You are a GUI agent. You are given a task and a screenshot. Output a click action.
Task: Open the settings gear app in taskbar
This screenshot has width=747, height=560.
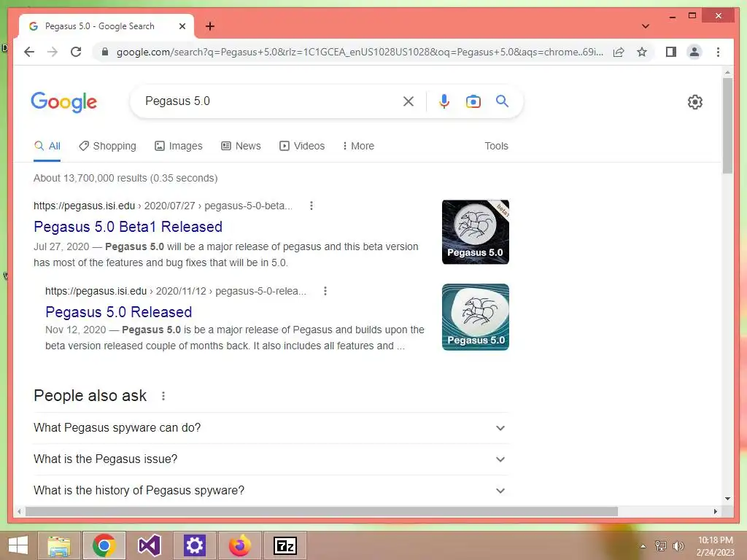[194, 545]
